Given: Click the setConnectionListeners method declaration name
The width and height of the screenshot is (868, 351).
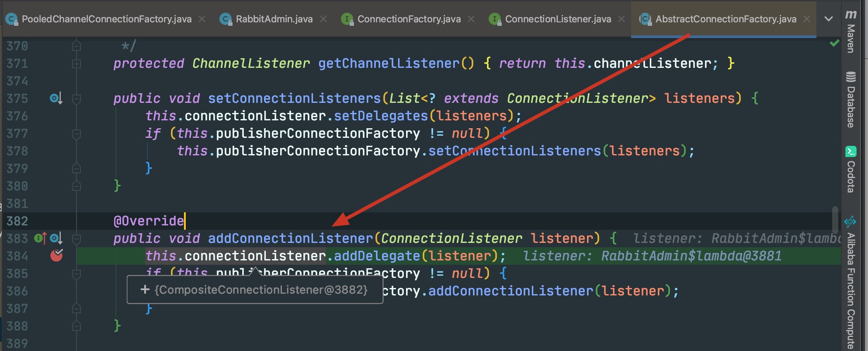Looking at the screenshot, I should coord(295,98).
